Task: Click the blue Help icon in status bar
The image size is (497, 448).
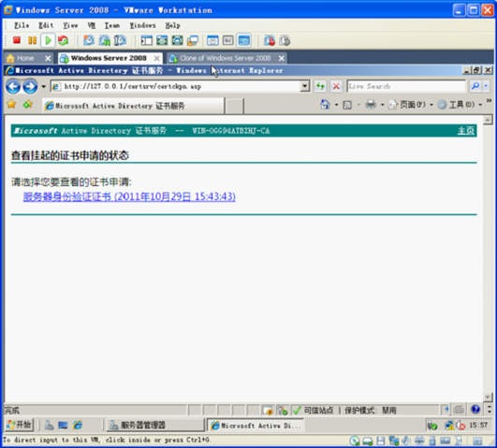Action: [475, 410]
